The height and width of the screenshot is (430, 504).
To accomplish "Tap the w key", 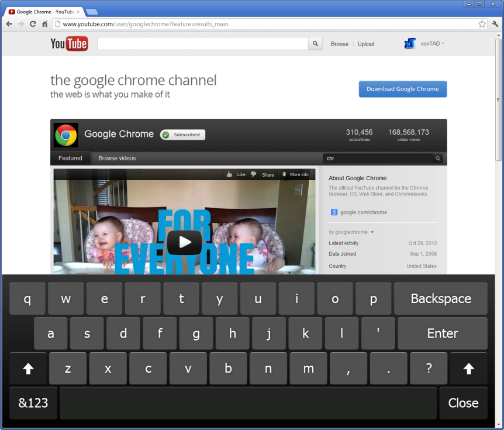I will (65, 299).
